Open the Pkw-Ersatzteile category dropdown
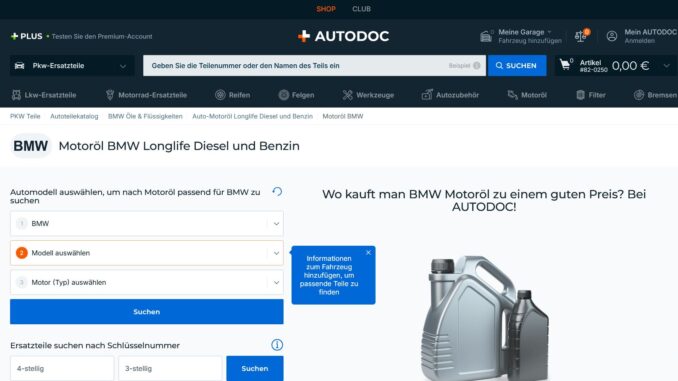This screenshot has width=678, height=381. (x=71, y=66)
